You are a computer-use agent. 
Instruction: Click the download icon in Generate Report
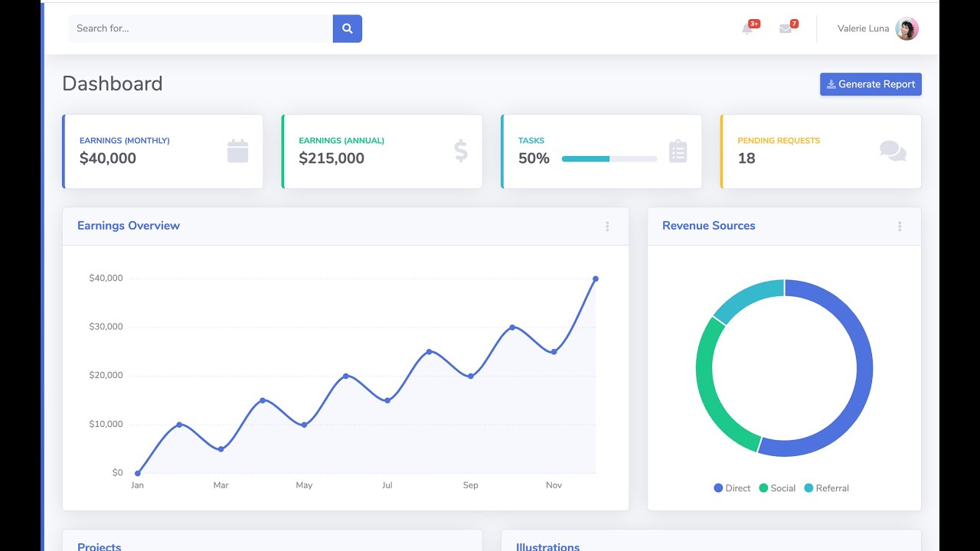coord(831,84)
